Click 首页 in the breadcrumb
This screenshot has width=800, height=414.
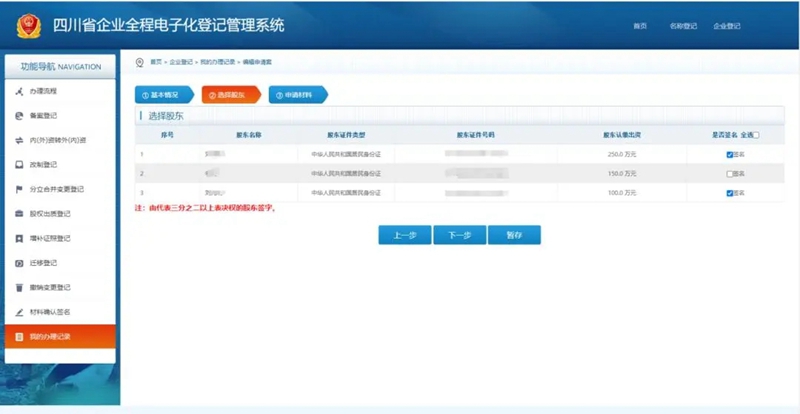pos(155,62)
